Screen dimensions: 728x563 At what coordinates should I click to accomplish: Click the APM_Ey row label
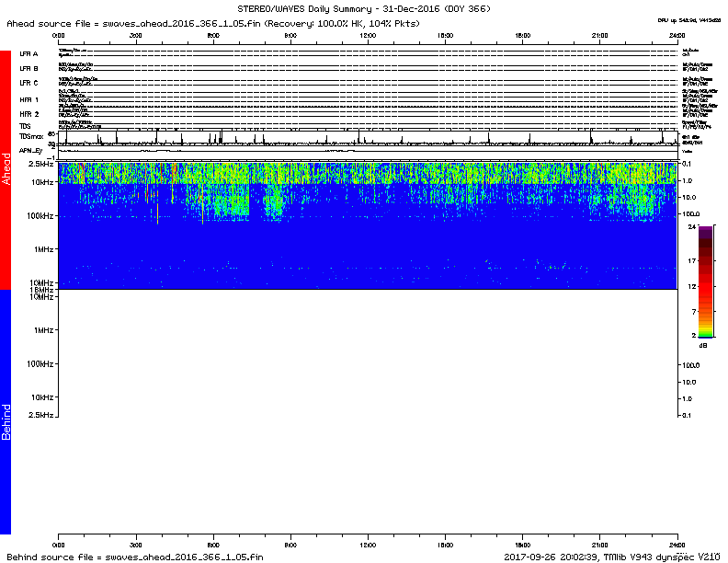[x=31, y=150]
